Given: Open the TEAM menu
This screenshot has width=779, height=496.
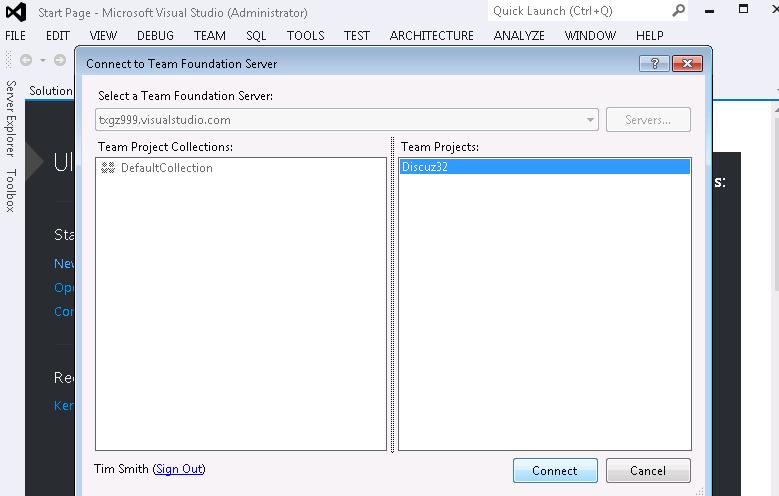Looking at the screenshot, I should coord(210,36).
